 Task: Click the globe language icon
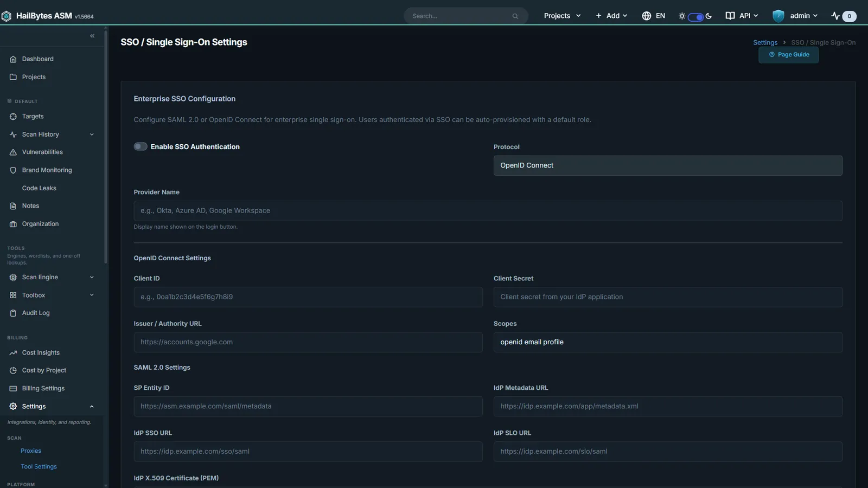click(646, 16)
